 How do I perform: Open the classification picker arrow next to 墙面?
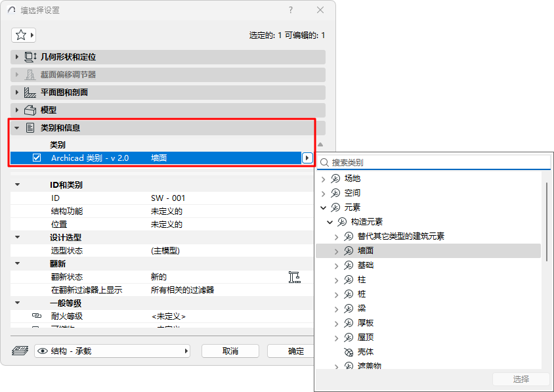(x=307, y=158)
